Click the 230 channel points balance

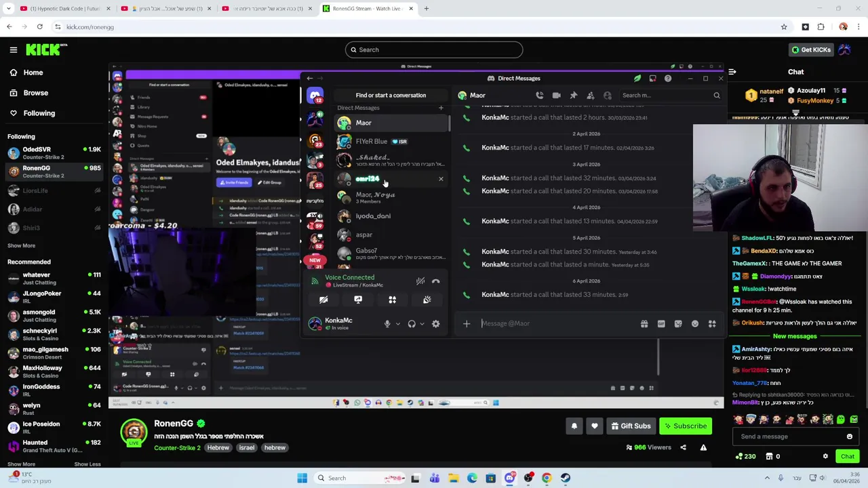click(x=745, y=456)
